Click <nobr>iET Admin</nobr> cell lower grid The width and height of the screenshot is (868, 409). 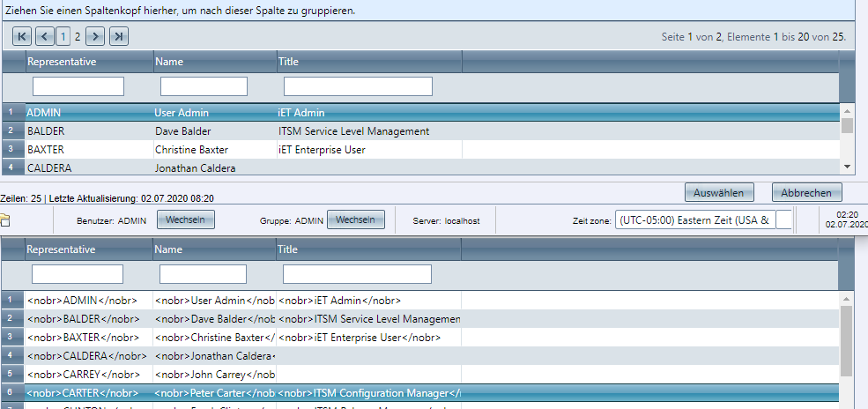click(x=368, y=300)
